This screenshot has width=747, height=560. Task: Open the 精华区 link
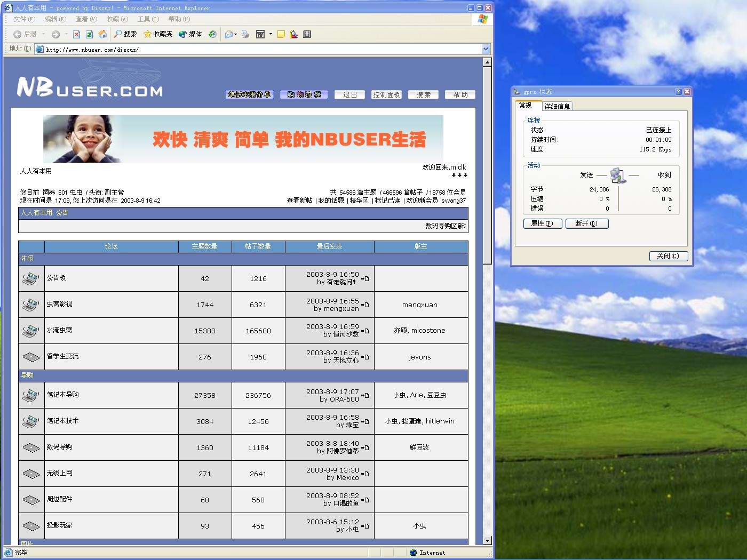[359, 201]
